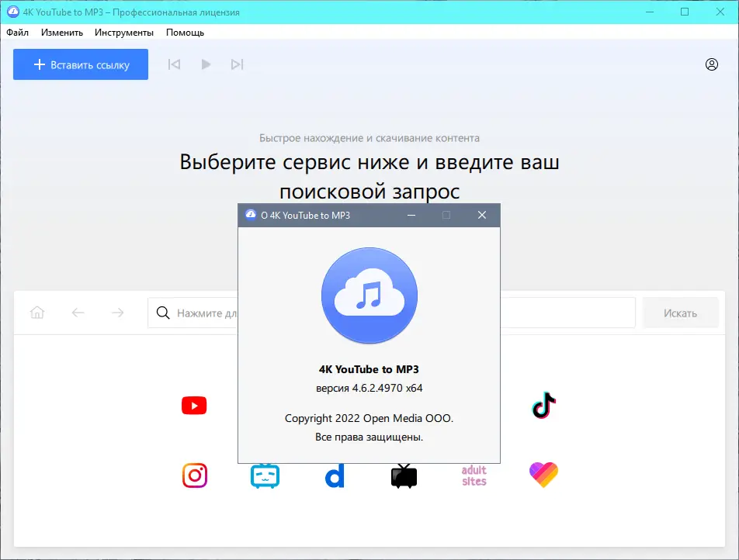Select the Bilibili service icon
739x560 pixels.
[265, 475]
